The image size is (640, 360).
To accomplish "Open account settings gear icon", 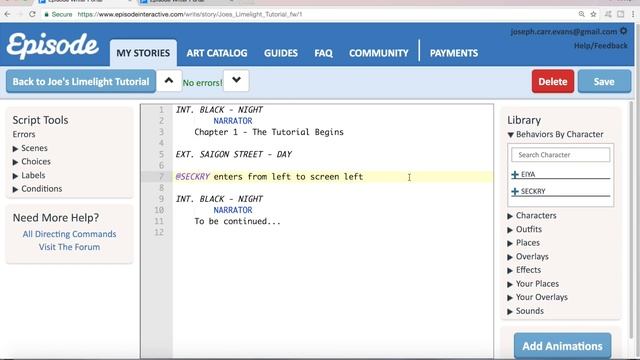I will 623,31.
